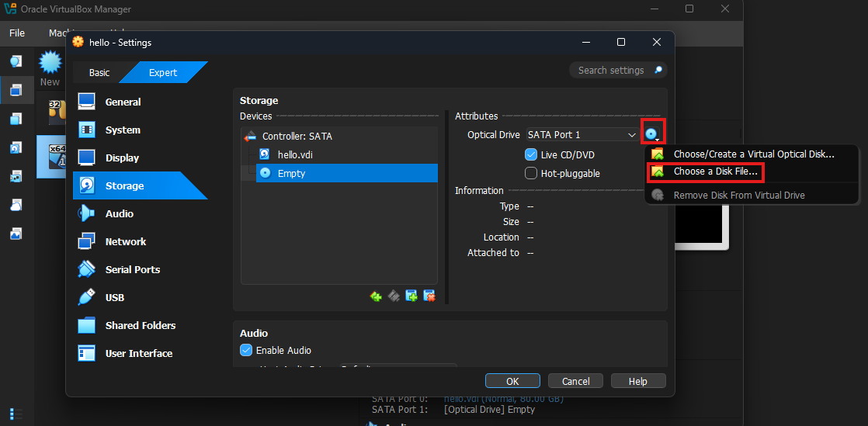Click the add attachment icon below Devices

(x=411, y=296)
